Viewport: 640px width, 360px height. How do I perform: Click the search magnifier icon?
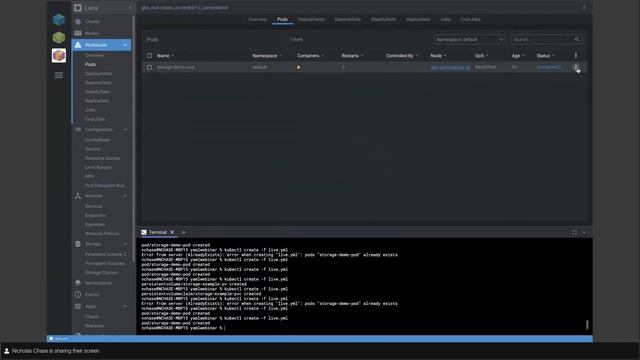577,40
